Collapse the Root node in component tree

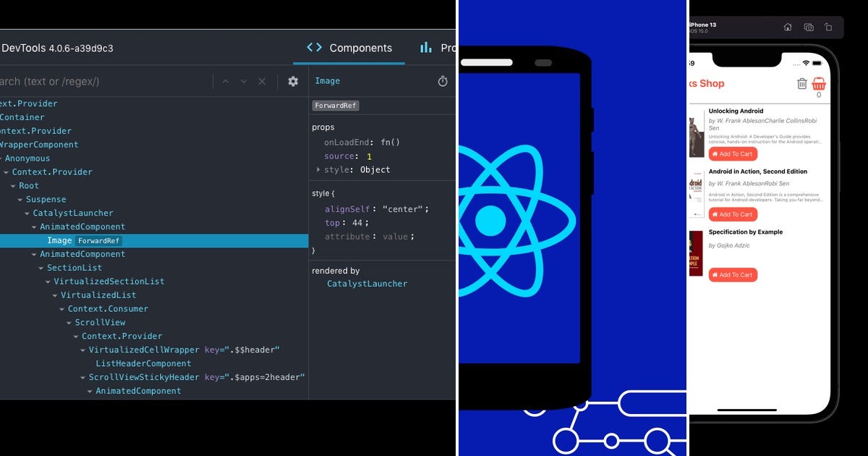(12, 185)
